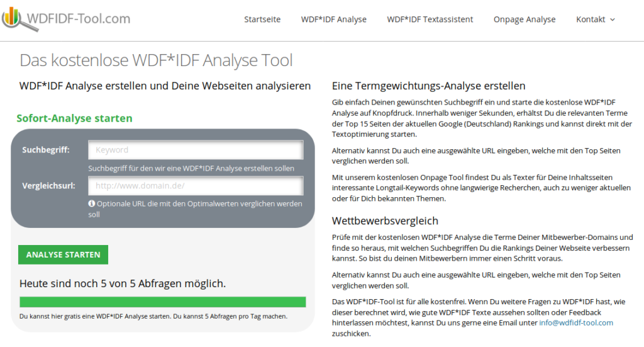
Task: Click the Suchbegriff field label
Action: 46,150
